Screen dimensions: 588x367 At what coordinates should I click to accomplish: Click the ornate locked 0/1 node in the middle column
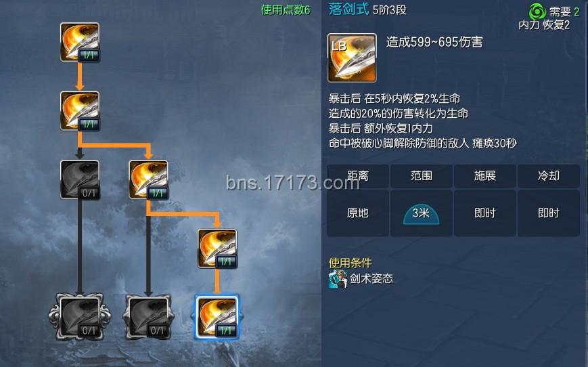[148, 317]
